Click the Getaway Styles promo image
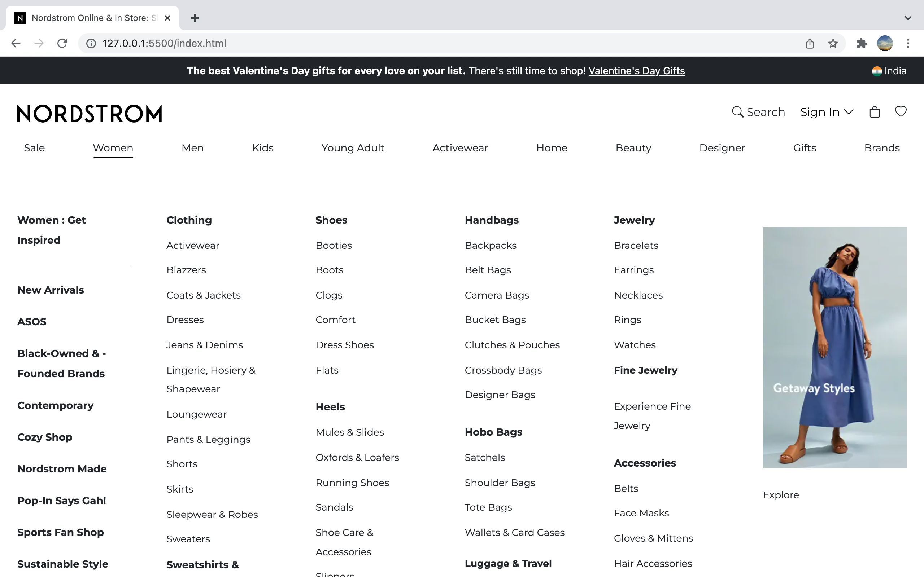The image size is (924, 577). pos(834,347)
